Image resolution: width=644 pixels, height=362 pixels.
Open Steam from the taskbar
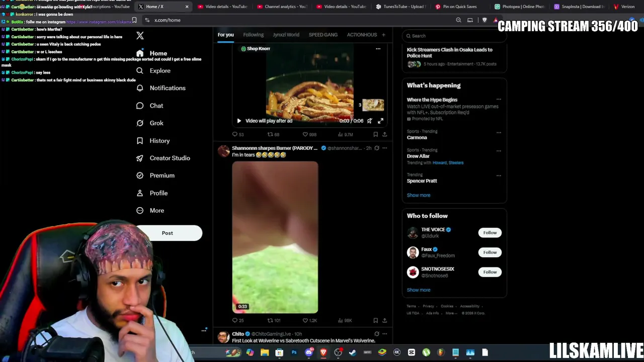[x=353, y=352]
